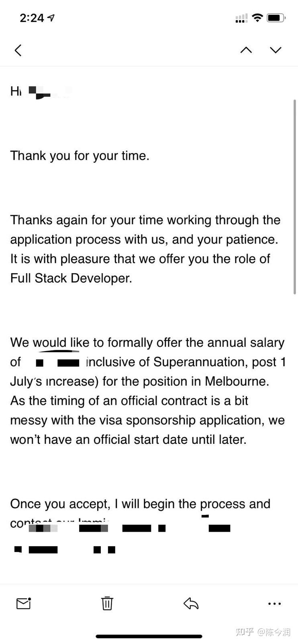This screenshot has height=644, width=298.
Task: Go to previous email with up arrow
Action: [x=246, y=50]
